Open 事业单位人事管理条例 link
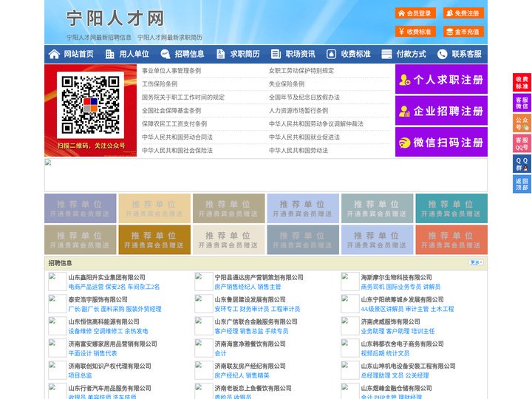The width and height of the screenshot is (532, 399). click(x=171, y=71)
